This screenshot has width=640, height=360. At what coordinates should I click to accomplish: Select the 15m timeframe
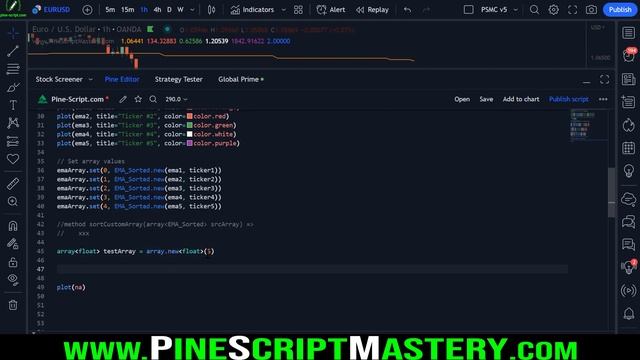[127, 10]
